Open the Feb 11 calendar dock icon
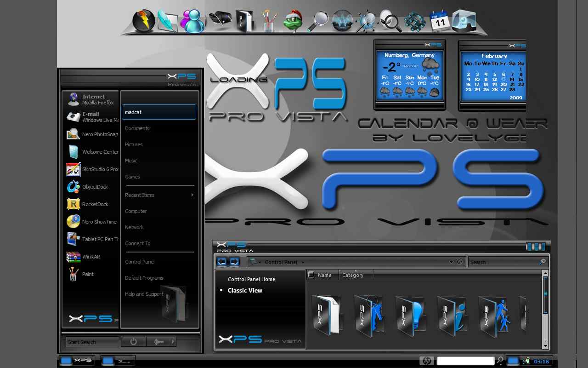 (440, 21)
